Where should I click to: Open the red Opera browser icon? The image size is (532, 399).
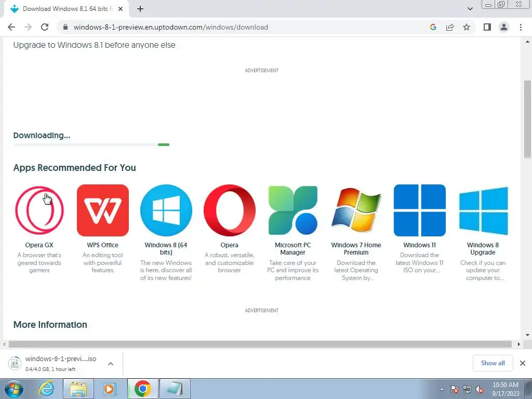[229, 210]
